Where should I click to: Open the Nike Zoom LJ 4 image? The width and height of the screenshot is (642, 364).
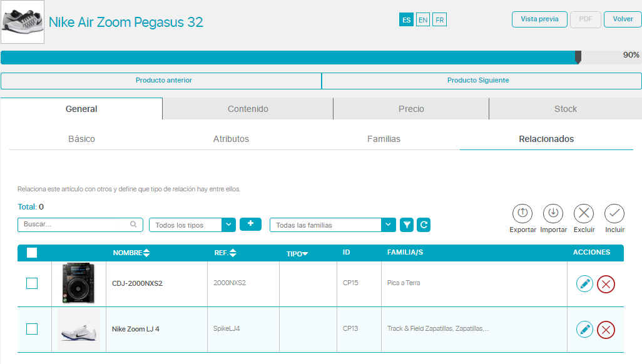(79, 330)
